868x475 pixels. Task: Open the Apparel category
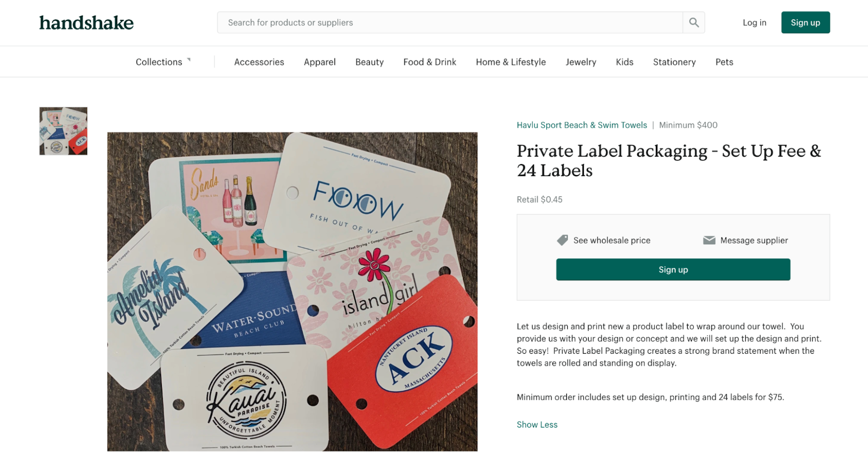coord(320,62)
